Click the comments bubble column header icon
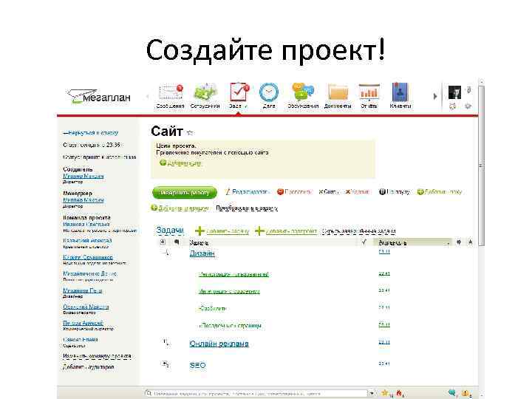The width and height of the screenshot is (532, 399). coord(177,242)
